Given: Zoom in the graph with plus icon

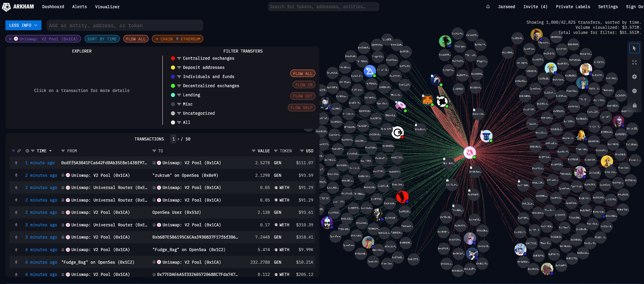Looking at the screenshot, I should click(634, 77).
